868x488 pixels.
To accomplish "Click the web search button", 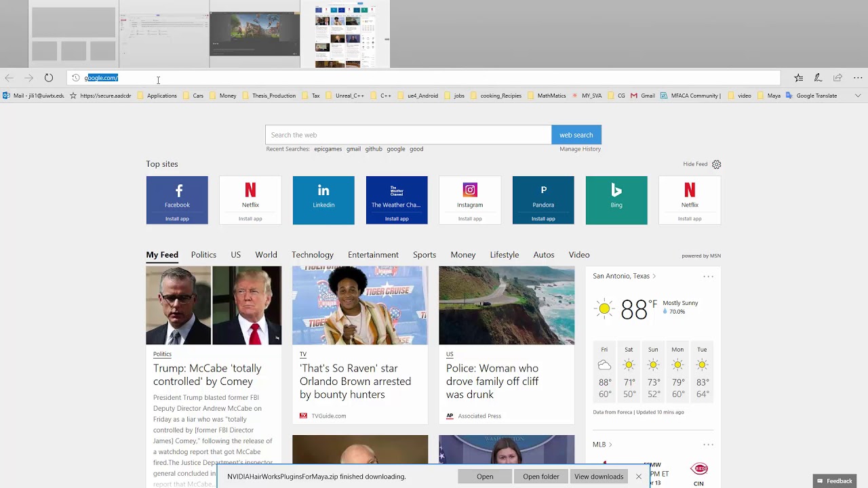I will pyautogui.click(x=576, y=135).
